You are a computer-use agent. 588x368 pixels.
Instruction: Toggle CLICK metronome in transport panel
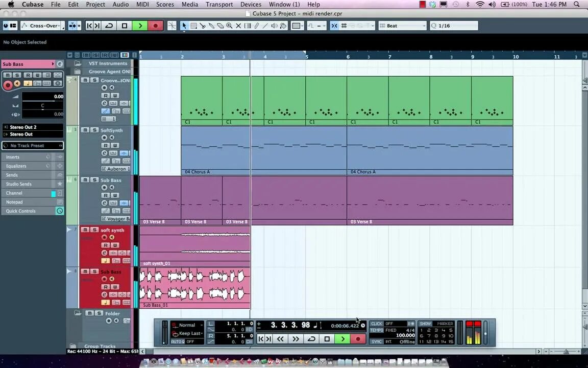(377, 324)
